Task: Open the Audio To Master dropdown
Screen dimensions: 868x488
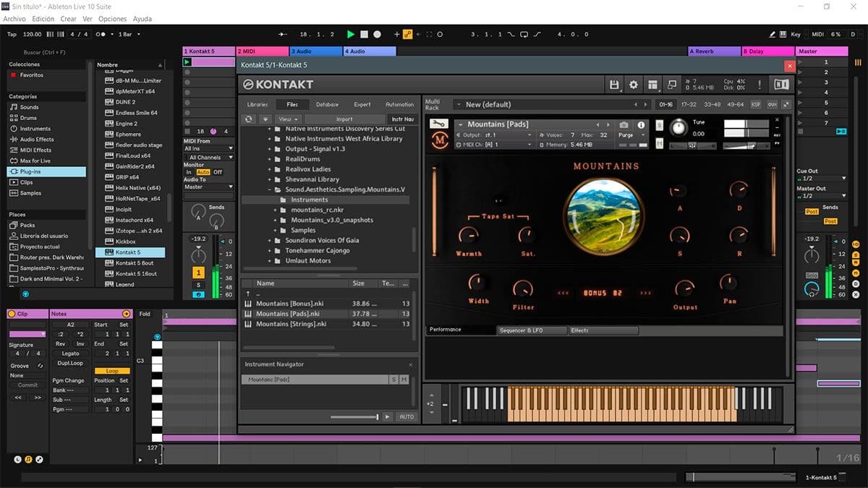Action: 209,187
